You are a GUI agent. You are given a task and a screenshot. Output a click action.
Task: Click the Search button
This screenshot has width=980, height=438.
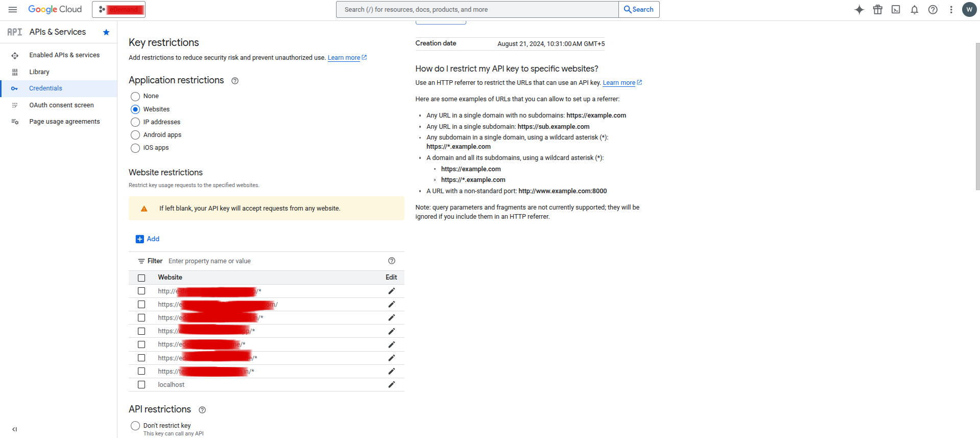click(638, 10)
